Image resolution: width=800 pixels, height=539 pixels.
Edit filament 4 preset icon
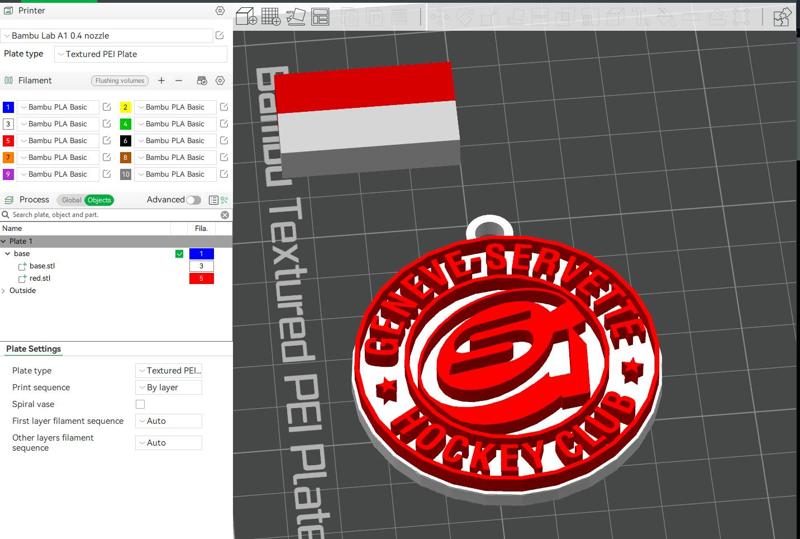pos(223,124)
